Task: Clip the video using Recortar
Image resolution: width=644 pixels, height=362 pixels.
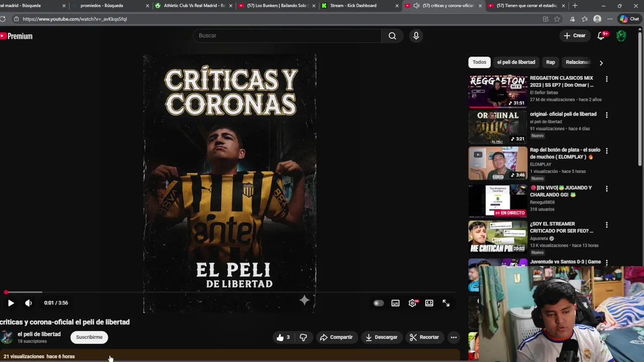Action: [424, 337]
